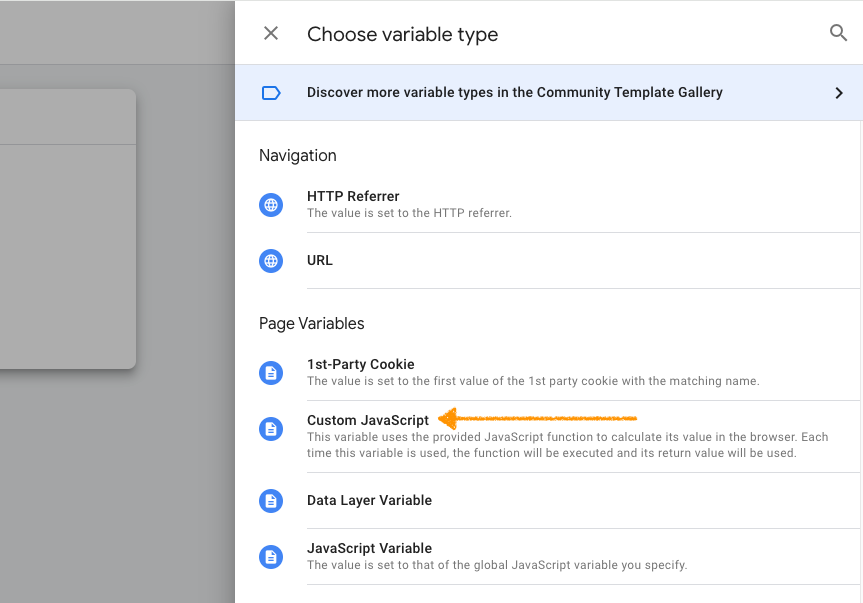
Task: Choose the URL variable type label
Action: pyautogui.click(x=320, y=261)
